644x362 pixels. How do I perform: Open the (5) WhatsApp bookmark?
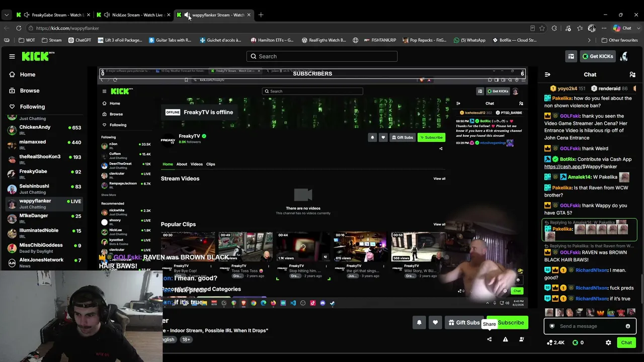coord(469,40)
